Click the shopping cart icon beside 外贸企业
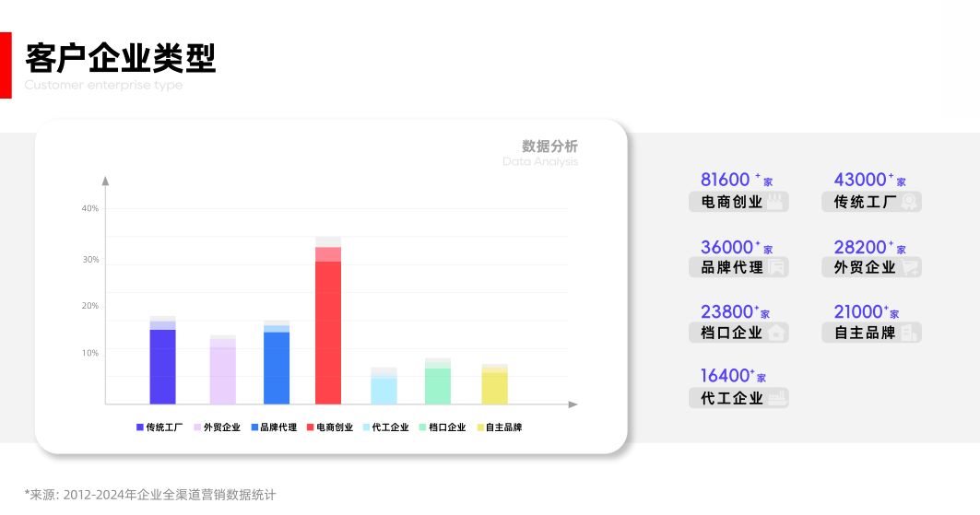The image size is (980, 515). (909, 267)
